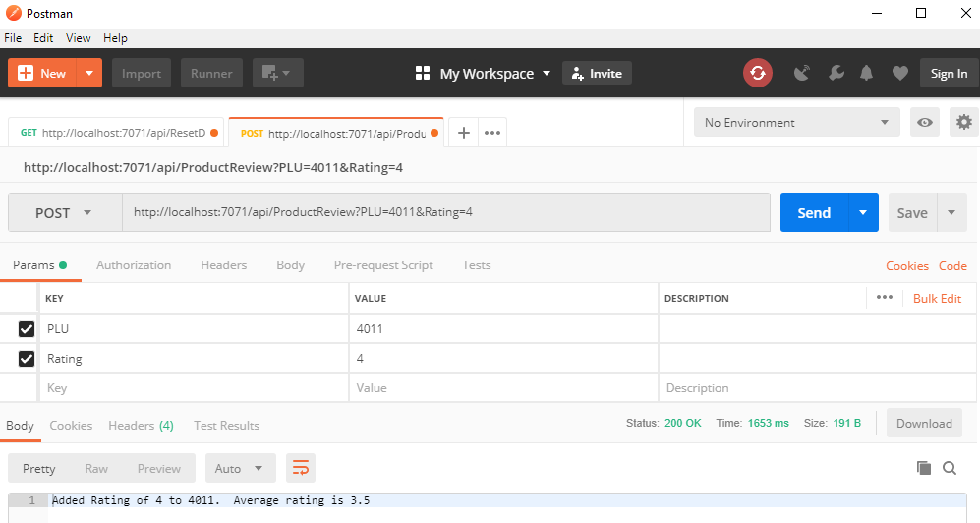This screenshot has width=980, height=523.
Task: Copy response body to clipboard icon
Action: click(x=923, y=468)
